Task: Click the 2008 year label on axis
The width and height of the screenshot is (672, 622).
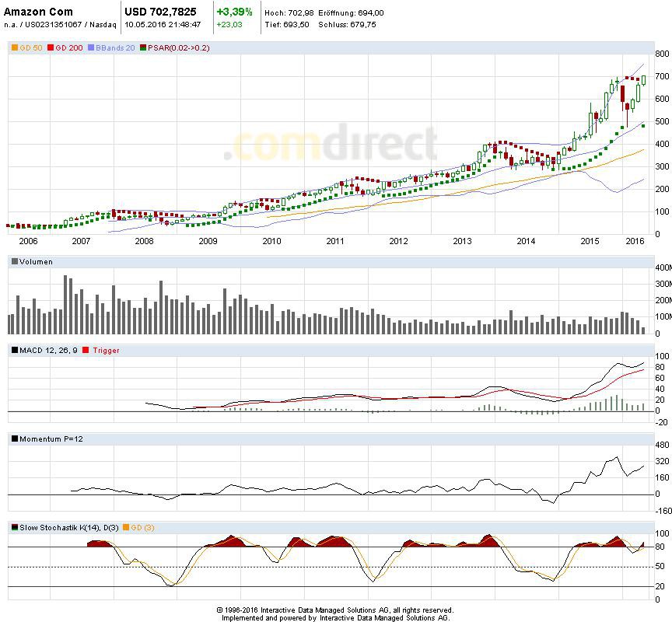Action: (144, 241)
